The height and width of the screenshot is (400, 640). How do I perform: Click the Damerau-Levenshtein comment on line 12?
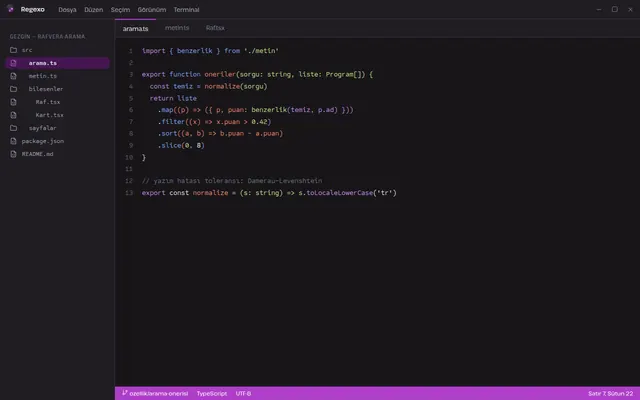[x=284, y=180]
